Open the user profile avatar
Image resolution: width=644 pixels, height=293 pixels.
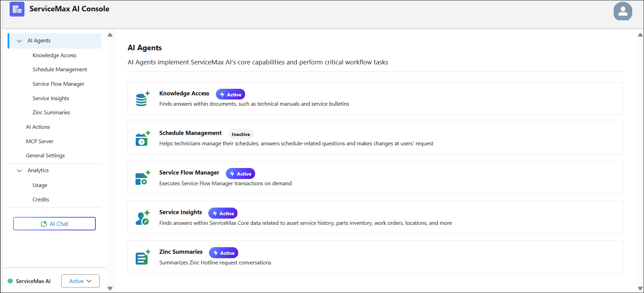click(x=623, y=11)
